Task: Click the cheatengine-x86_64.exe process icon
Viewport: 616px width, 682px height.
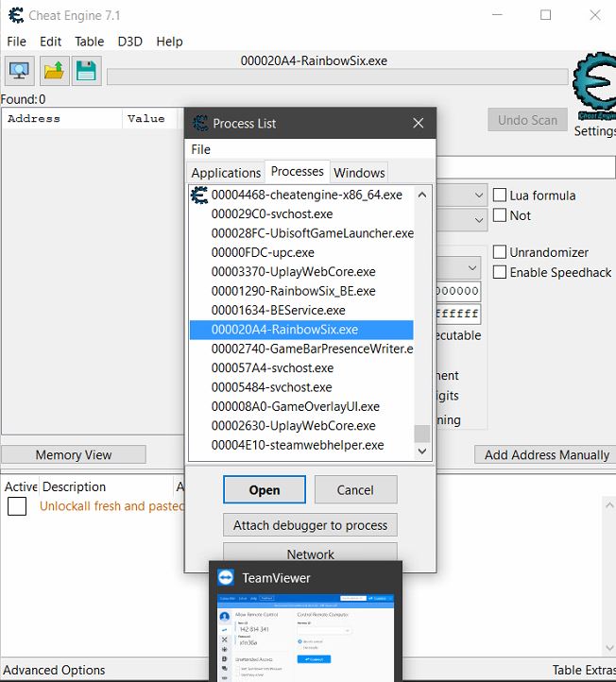Action: click(x=199, y=195)
